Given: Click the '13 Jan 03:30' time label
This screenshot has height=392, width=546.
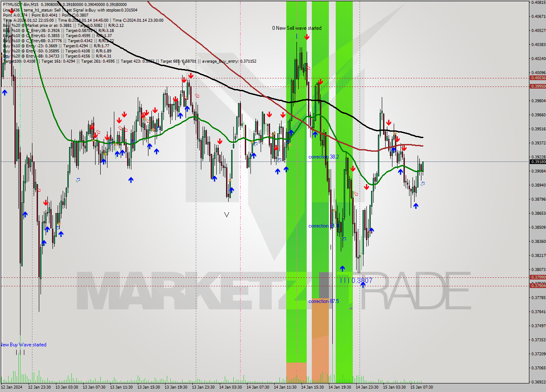Looking at the screenshot, I should coord(67,387).
